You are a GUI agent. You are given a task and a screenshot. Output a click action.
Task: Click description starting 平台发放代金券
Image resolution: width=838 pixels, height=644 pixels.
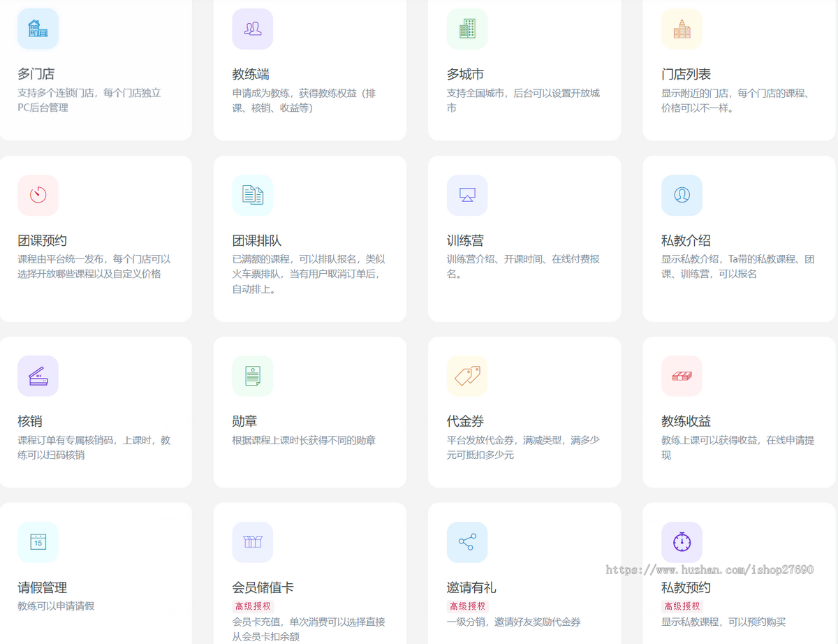[523, 447]
